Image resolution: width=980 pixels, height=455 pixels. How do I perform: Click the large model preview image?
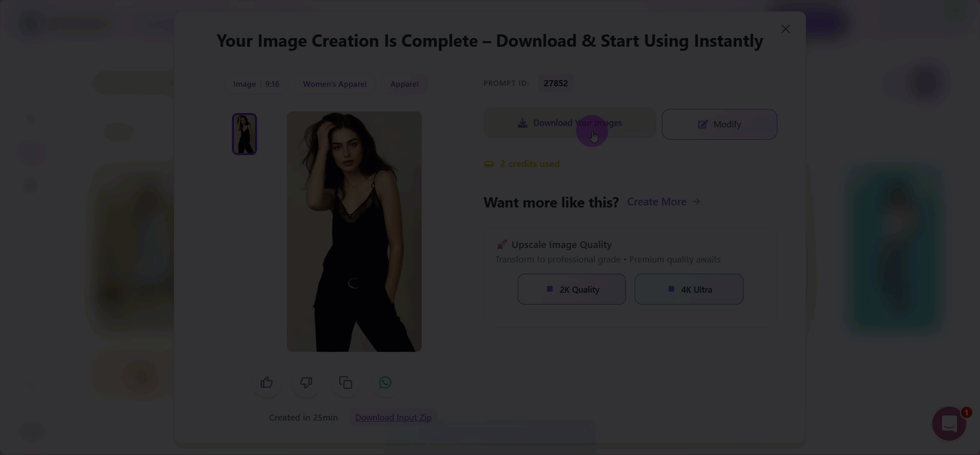pos(354,232)
